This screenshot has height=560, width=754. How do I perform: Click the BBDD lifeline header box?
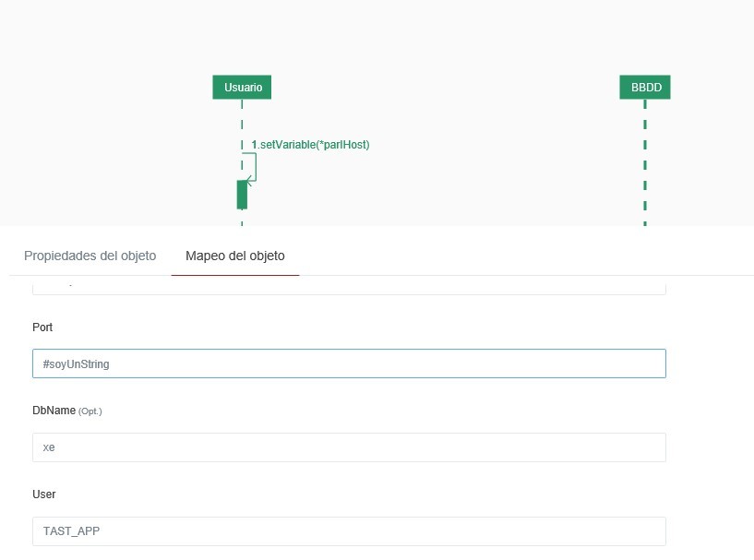[x=644, y=87]
